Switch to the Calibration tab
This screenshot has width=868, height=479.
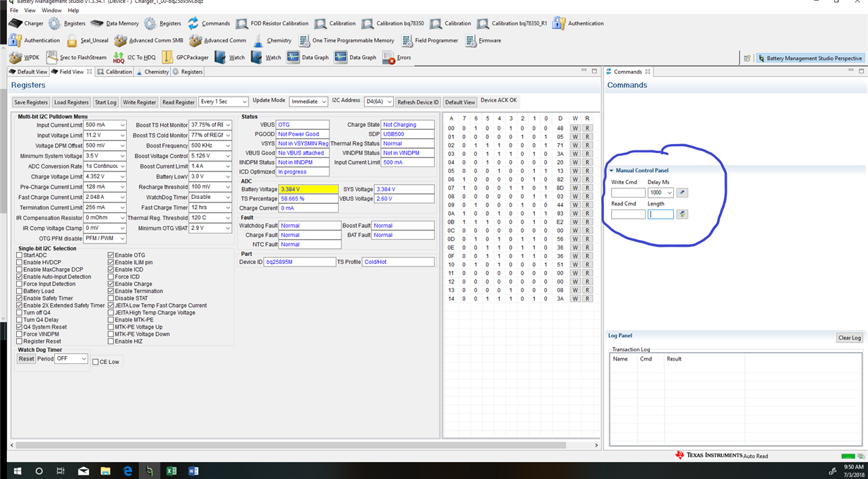[x=114, y=72]
